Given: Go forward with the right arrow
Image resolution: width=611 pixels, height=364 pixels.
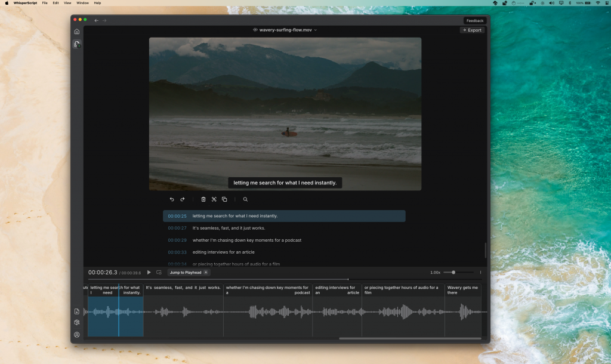Looking at the screenshot, I should point(104,20).
